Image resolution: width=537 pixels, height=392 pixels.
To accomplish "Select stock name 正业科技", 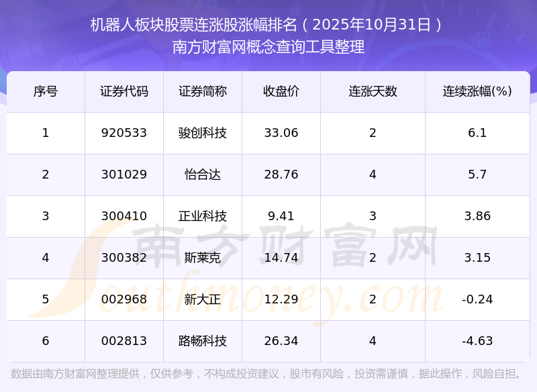I will point(203,216).
